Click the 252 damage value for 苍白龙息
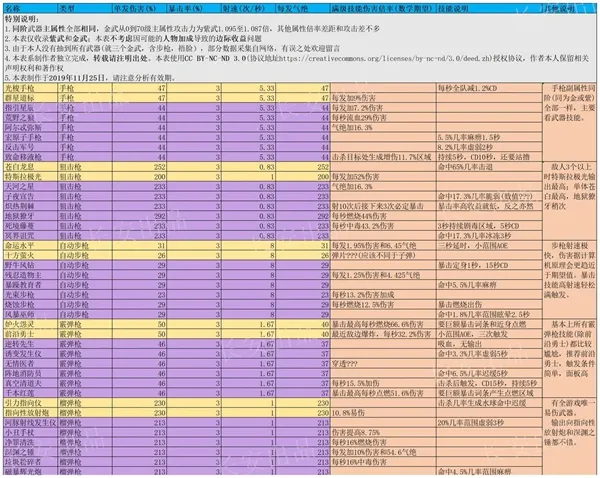600x478 pixels. [x=140, y=167]
